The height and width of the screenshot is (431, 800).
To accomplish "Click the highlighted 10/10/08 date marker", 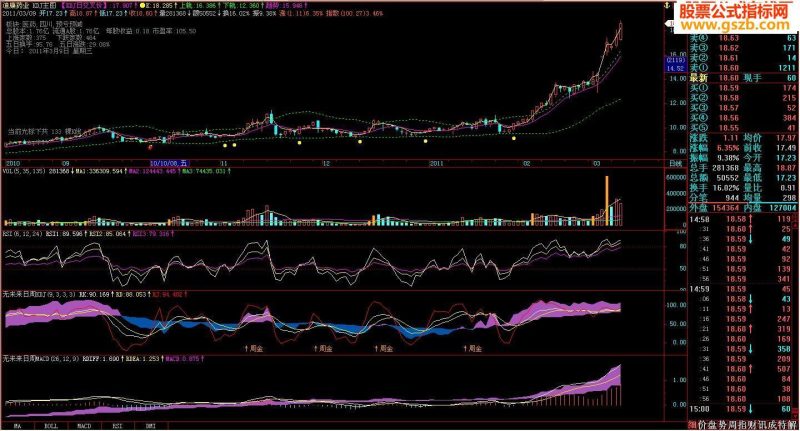I will click(x=169, y=164).
